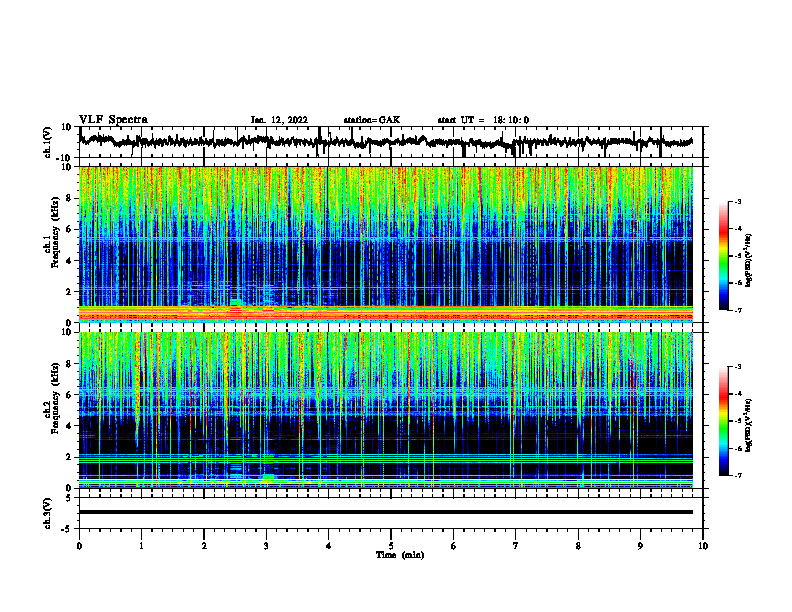Click the ch.2 Frequency (kHz) axis label
The image size is (792, 612).
pos(52,398)
